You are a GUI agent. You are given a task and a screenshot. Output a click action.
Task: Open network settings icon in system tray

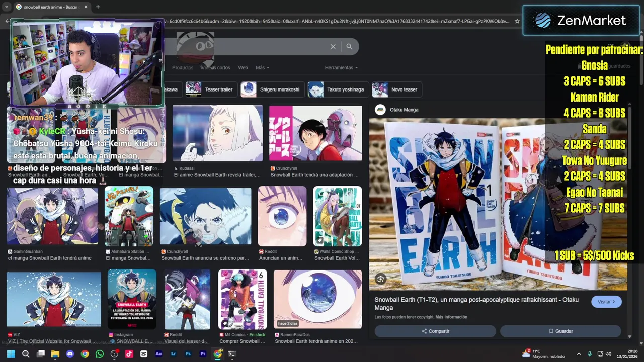coord(599,354)
